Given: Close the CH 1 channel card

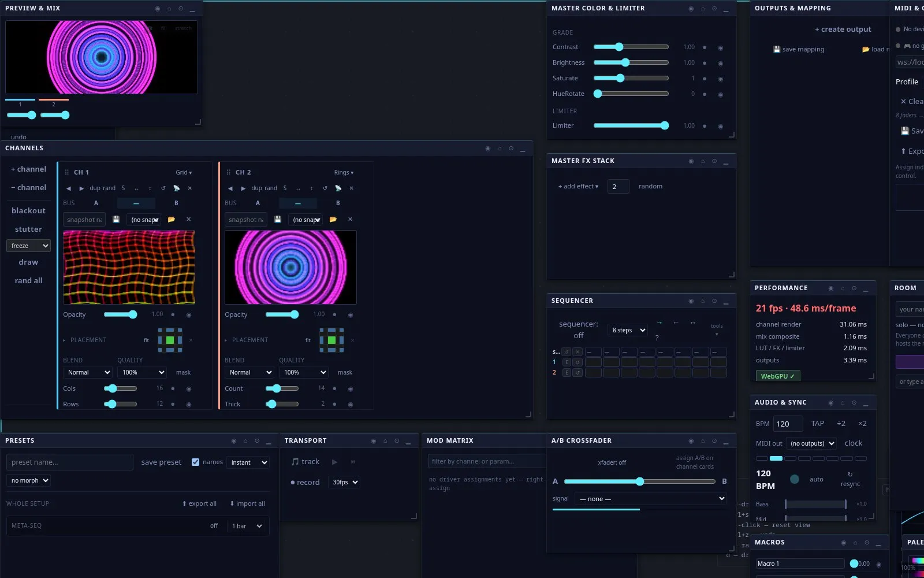Looking at the screenshot, I should click(189, 188).
